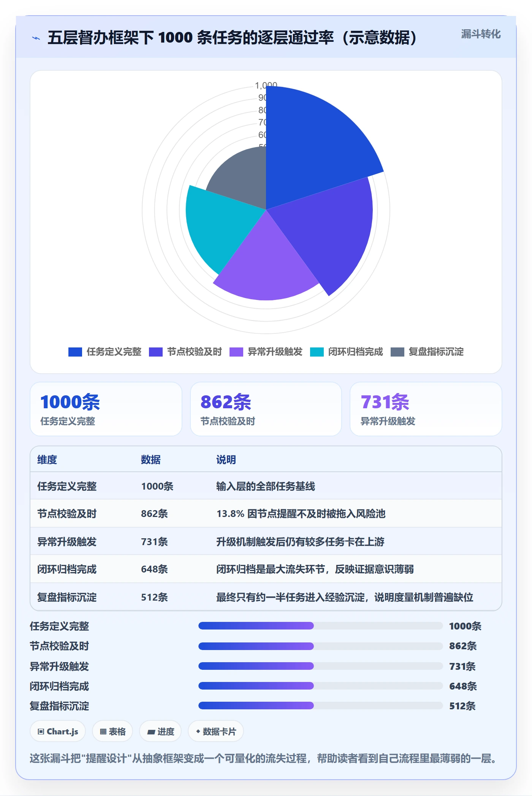Click the Chart.js chip square icon

(x=41, y=732)
